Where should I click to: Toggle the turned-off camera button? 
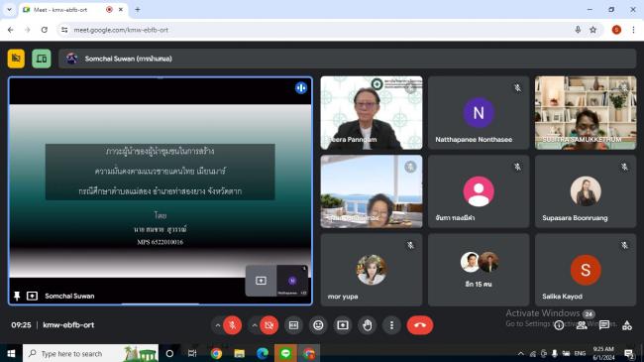point(269,325)
